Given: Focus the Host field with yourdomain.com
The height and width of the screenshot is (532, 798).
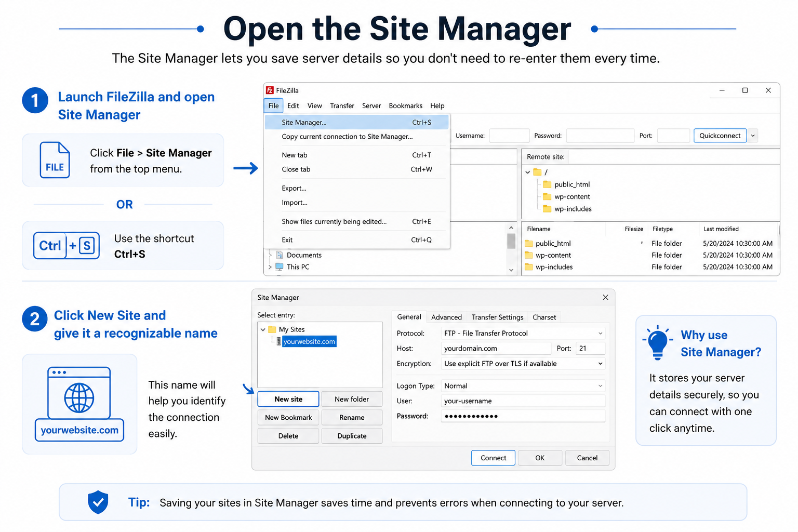Looking at the screenshot, I should (496, 349).
